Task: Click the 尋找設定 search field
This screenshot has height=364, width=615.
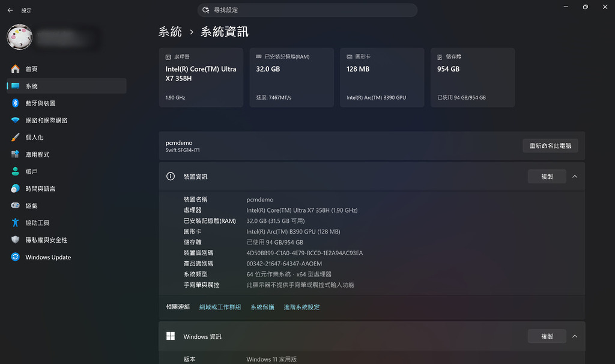Action: (x=307, y=10)
